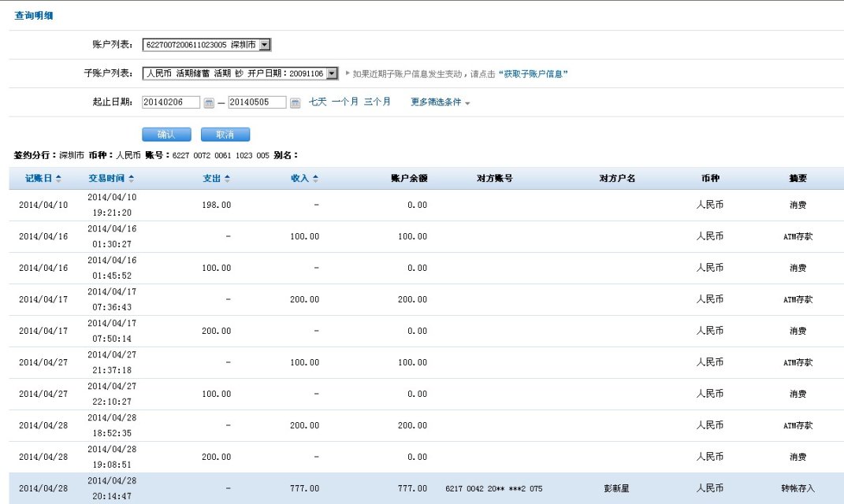Open the 子账户列表 sub-account dropdown
This screenshot has width=844, height=504.
(332, 73)
